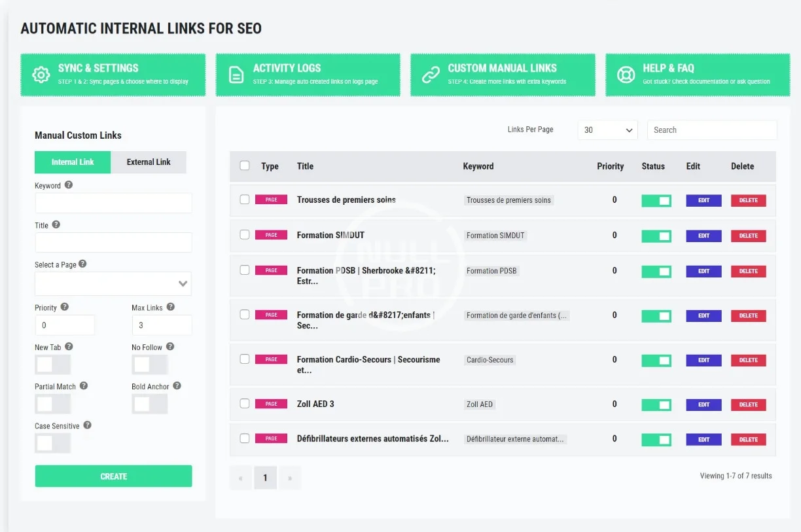Open the Select a Page dropdown
Image resolution: width=801 pixels, height=532 pixels.
pyautogui.click(x=113, y=283)
